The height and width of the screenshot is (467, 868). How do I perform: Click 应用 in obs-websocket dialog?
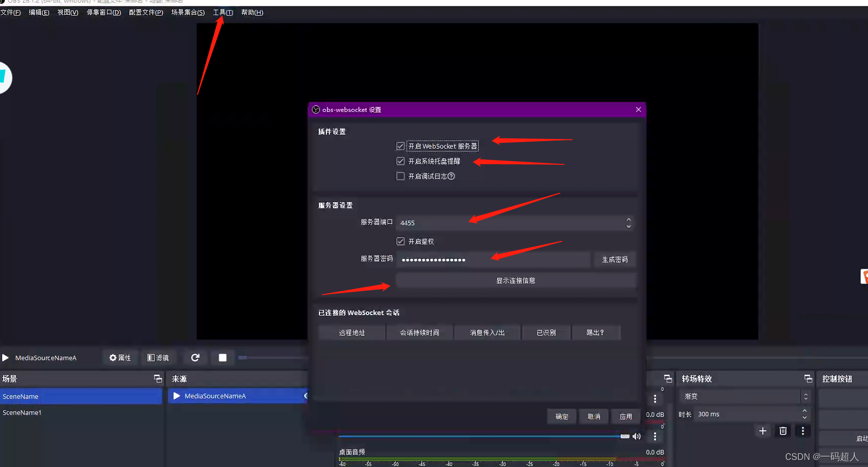tap(626, 416)
